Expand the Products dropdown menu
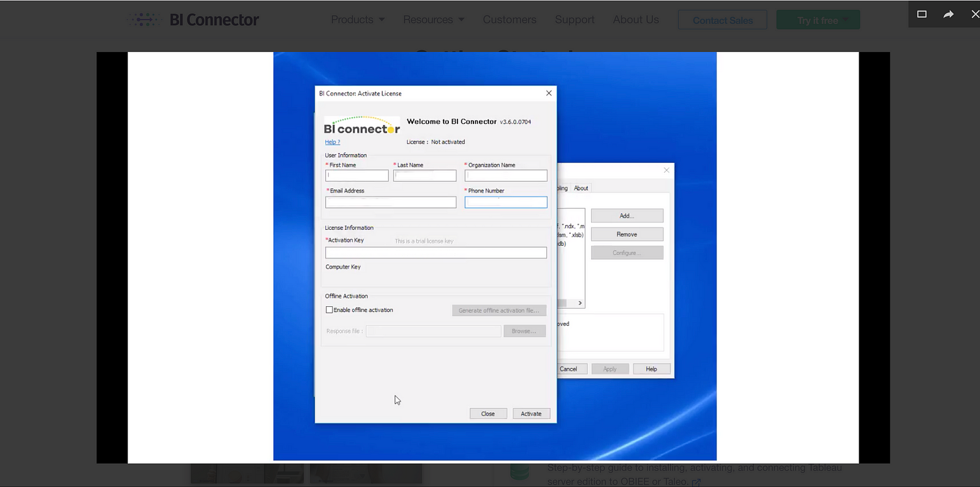This screenshot has height=487, width=980. (358, 20)
